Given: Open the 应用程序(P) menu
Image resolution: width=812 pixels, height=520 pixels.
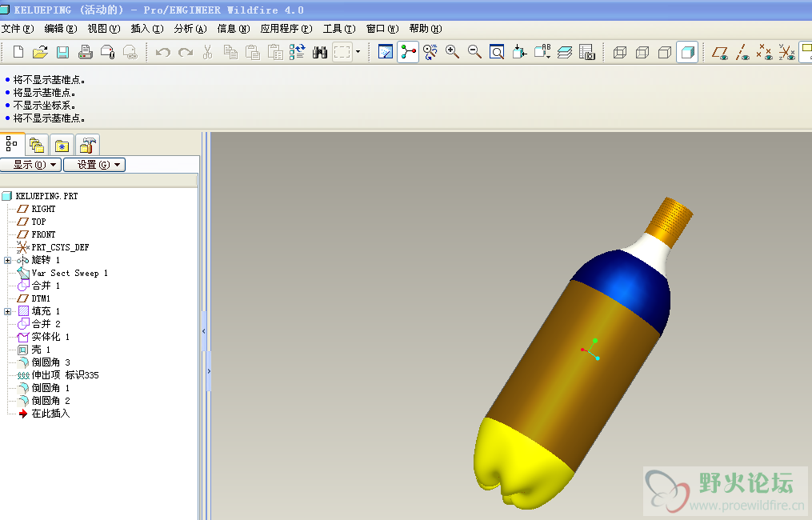Looking at the screenshot, I should pos(286,29).
